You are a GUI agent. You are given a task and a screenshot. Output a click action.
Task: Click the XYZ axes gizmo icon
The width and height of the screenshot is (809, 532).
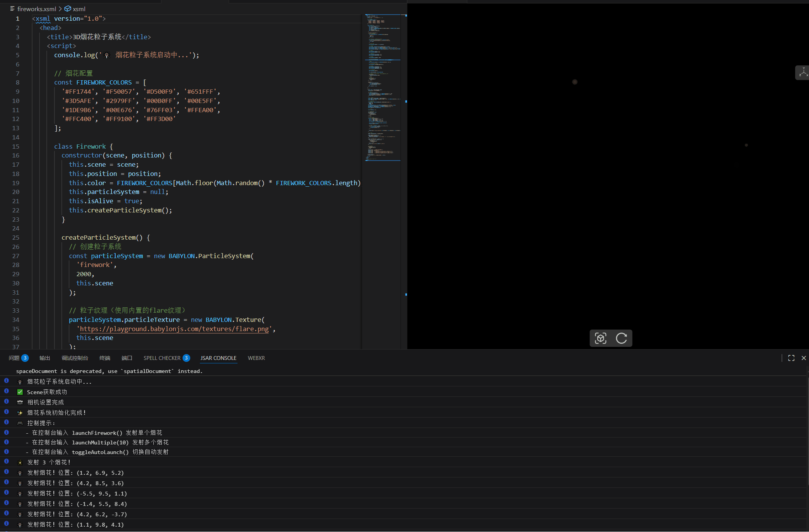pyautogui.click(x=803, y=73)
